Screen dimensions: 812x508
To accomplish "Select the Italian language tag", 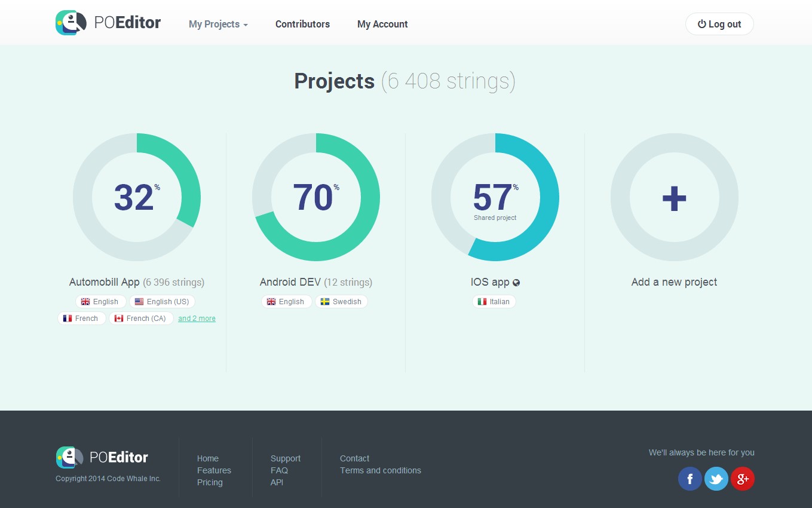I will 494,302.
